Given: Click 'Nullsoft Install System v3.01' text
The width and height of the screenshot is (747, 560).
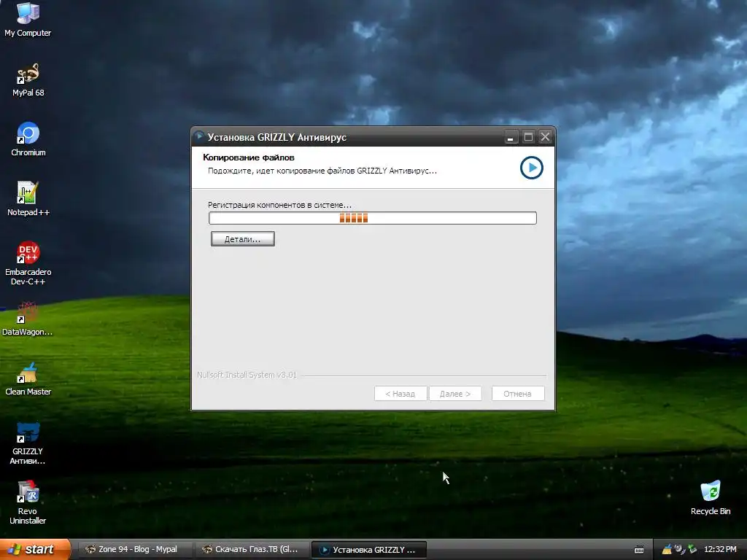Looking at the screenshot, I should click(x=247, y=376).
